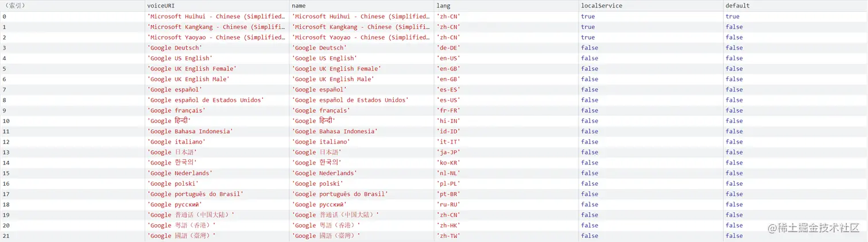
Task: Click 'Google UK English Male' name cell
Action: [x=362, y=79]
